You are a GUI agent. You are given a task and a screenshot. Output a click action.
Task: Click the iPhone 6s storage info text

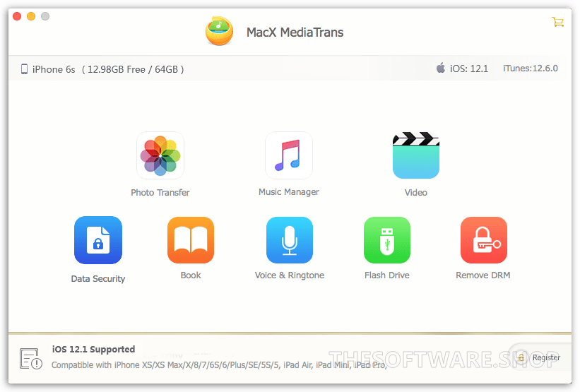pos(108,69)
